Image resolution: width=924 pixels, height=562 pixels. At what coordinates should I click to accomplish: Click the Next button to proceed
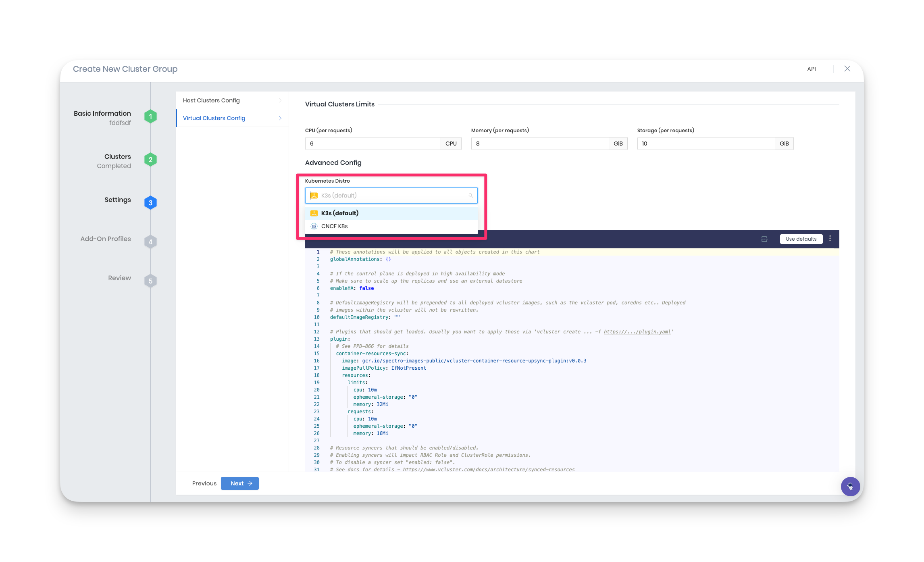(239, 483)
